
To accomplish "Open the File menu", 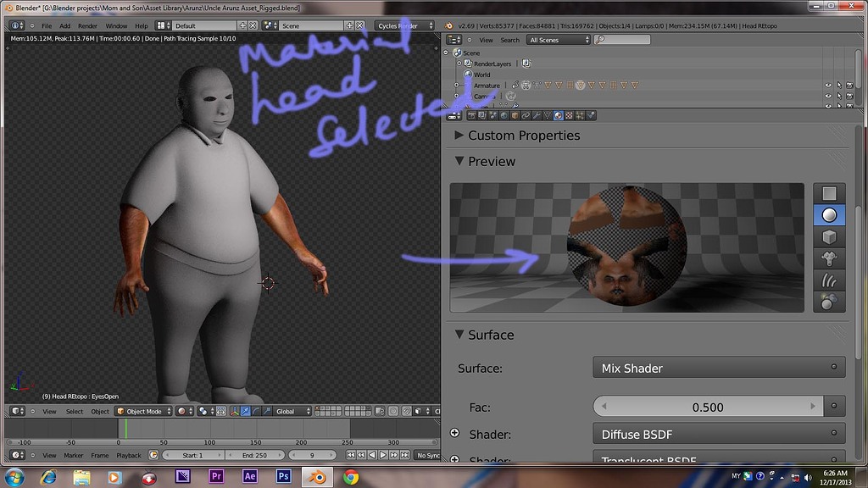I will point(47,25).
